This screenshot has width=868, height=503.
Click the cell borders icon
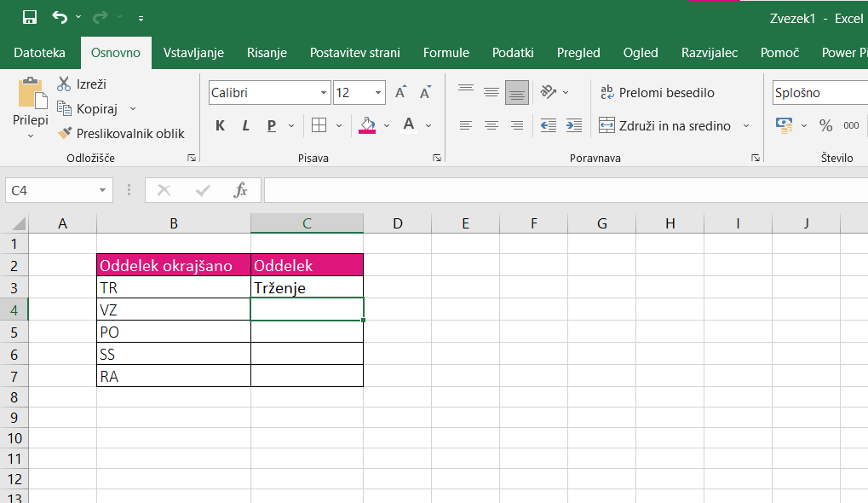(x=319, y=126)
